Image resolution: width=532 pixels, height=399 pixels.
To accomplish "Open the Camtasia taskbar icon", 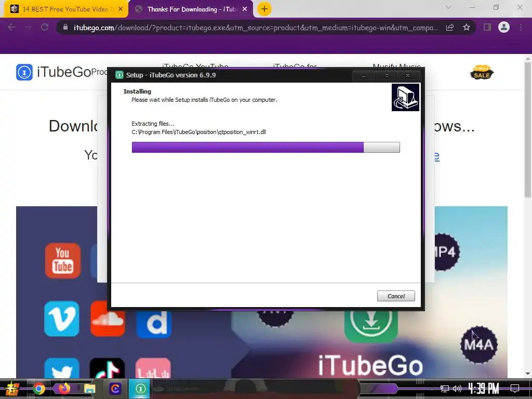I will [x=115, y=389].
